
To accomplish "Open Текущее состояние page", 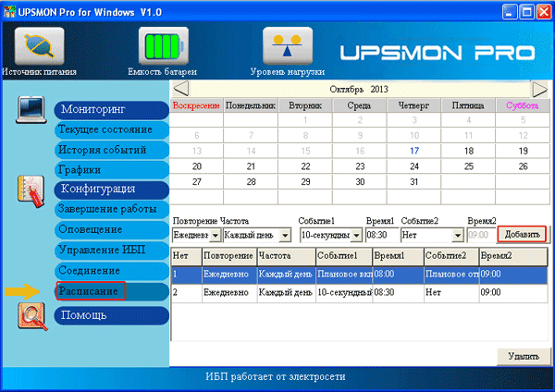I will pos(112,129).
